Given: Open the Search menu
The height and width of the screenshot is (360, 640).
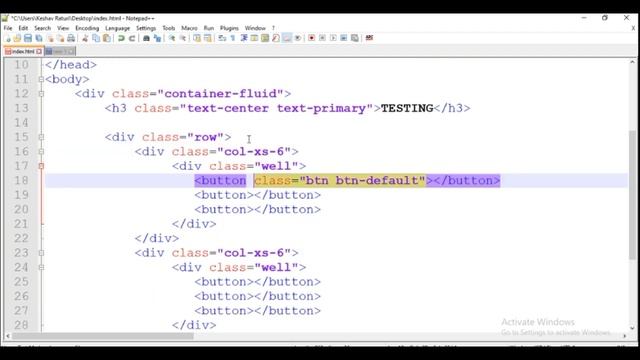Looking at the screenshot, I should tap(42, 28).
